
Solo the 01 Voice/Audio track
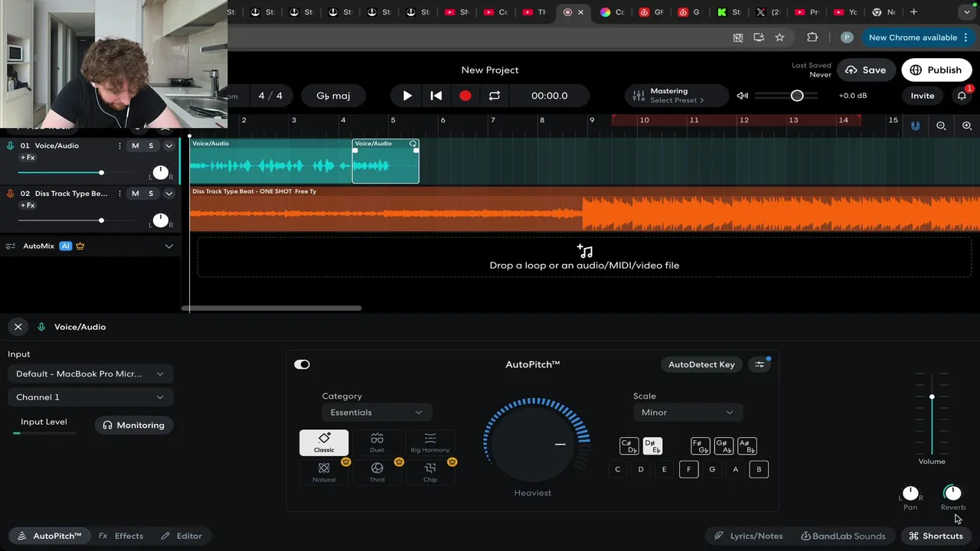click(151, 145)
